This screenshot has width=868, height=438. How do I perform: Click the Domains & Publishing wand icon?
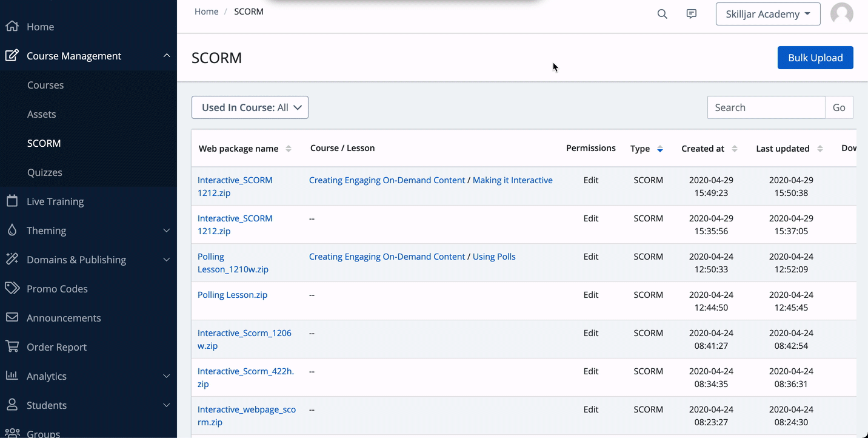click(x=12, y=259)
